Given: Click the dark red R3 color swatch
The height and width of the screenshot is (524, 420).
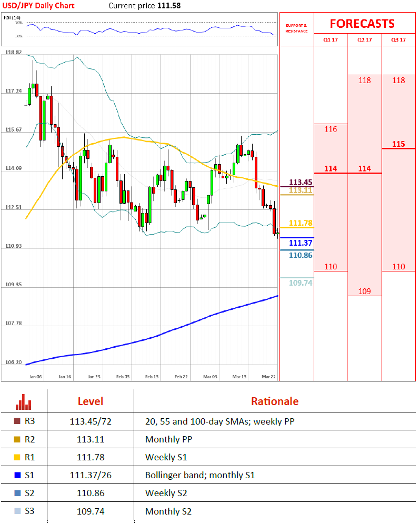Looking at the screenshot, I should (x=18, y=421).
